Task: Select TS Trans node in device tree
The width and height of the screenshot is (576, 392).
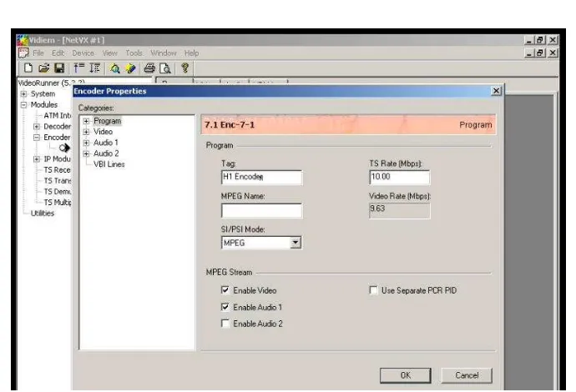Action: [x=58, y=181]
